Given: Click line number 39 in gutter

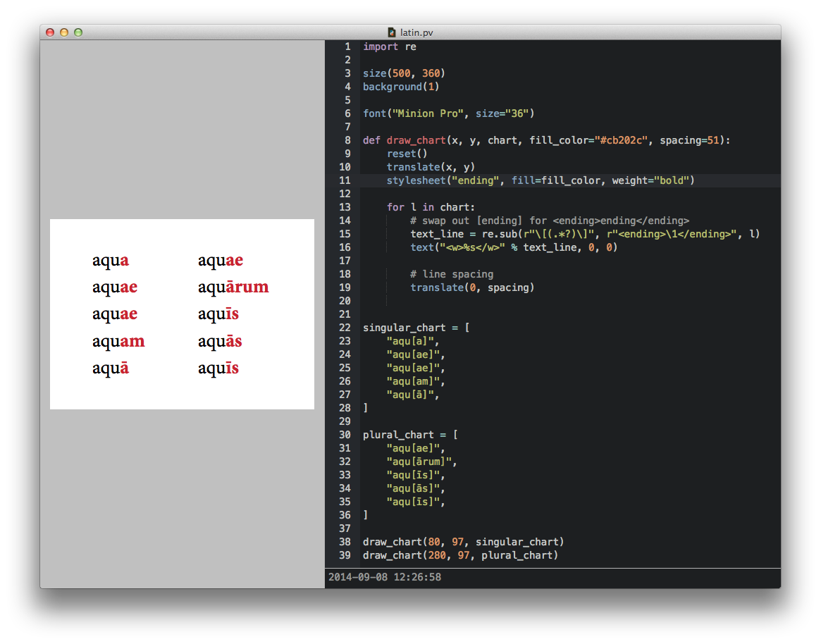Looking at the screenshot, I should click(345, 555).
